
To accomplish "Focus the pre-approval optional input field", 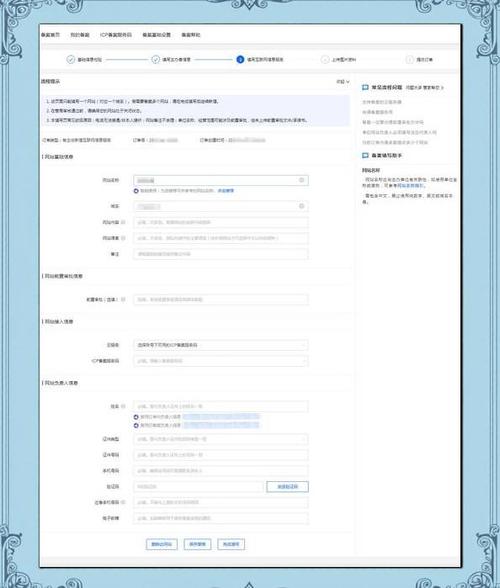I will [221, 299].
